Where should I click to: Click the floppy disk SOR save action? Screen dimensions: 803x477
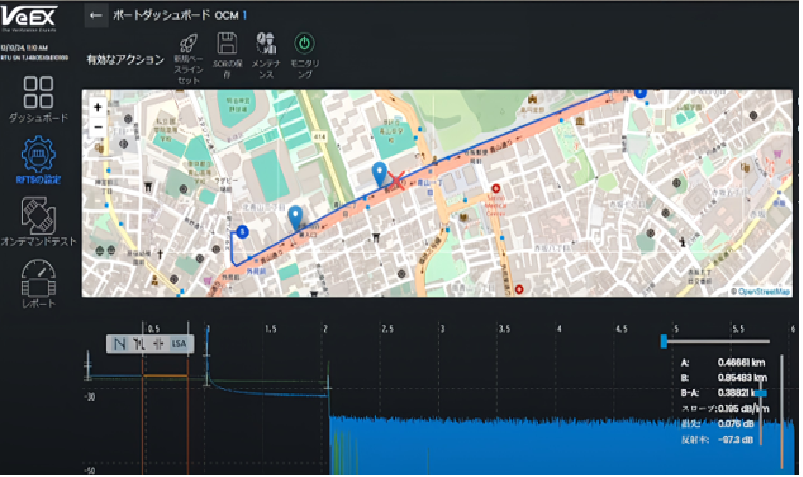[227, 55]
